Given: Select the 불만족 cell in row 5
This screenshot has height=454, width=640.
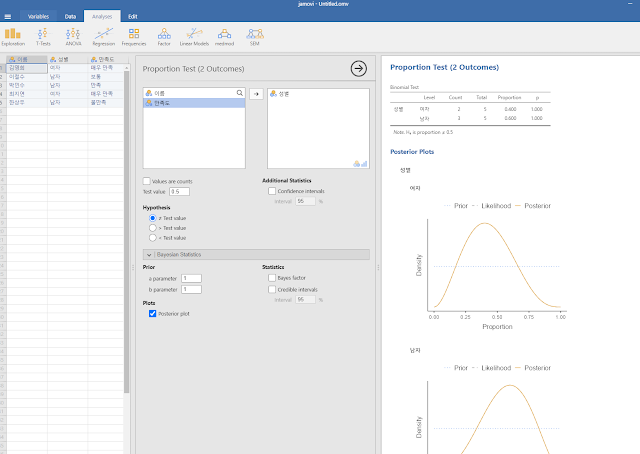Looking at the screenshot, I should click(x=106, y=102).
